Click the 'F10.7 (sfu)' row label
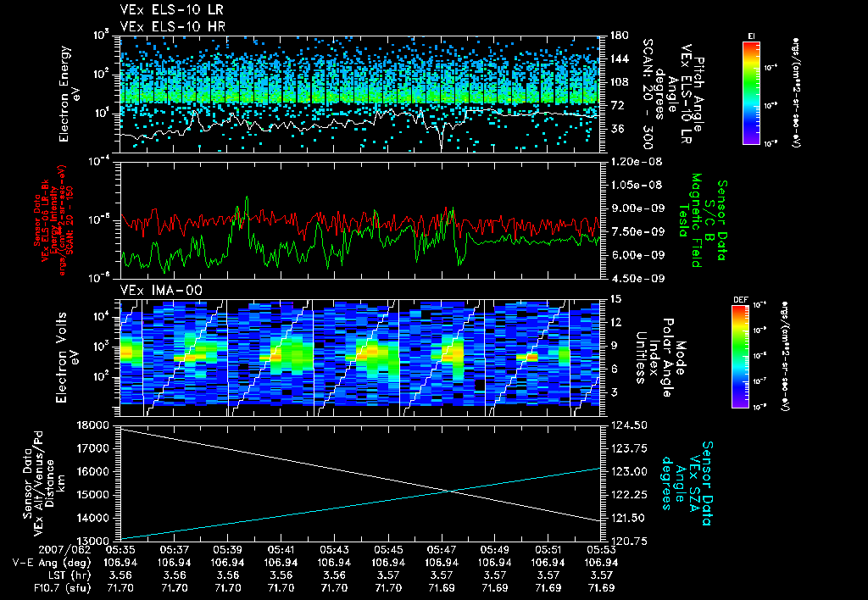Screen dimensions: 868x600 61,588
